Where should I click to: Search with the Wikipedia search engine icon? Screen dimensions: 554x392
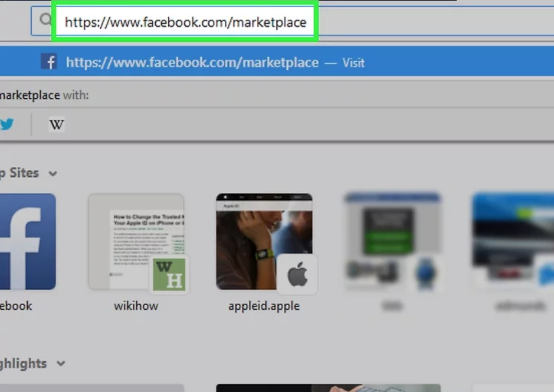[57, 124]
